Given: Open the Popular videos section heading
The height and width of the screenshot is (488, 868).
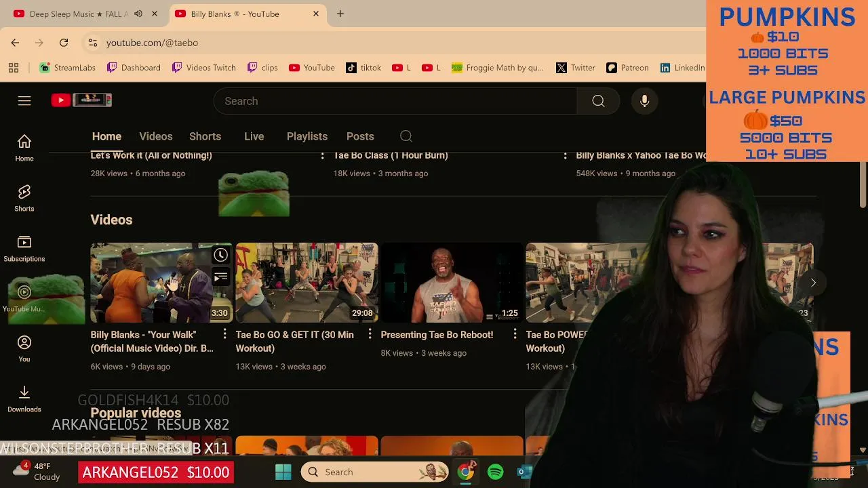Looking at the screenshot, I should tap(136, 413).
